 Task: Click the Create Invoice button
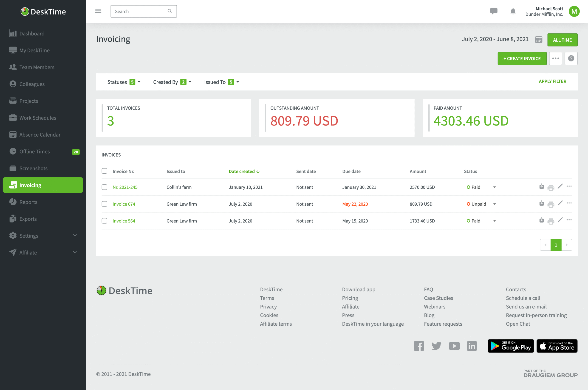pyautogui.click(x=522, y=58)
